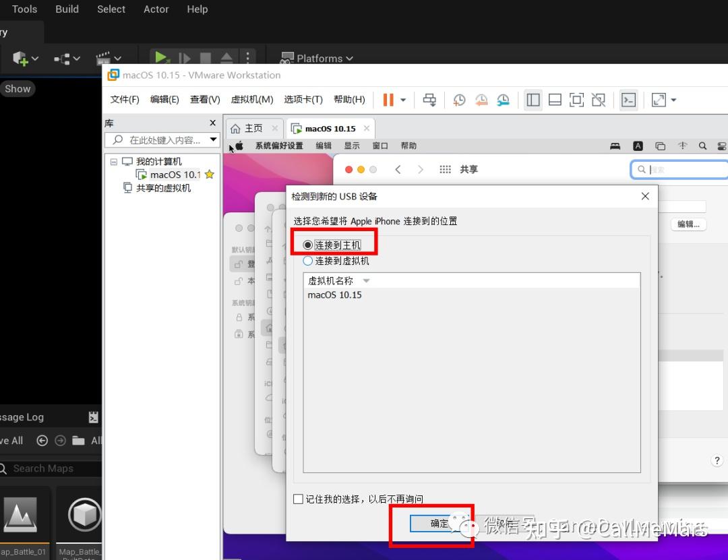This screenshot has height=560, width=728.
Task: Click the 共享 window help question-mark button
Action: coord(717,460)
